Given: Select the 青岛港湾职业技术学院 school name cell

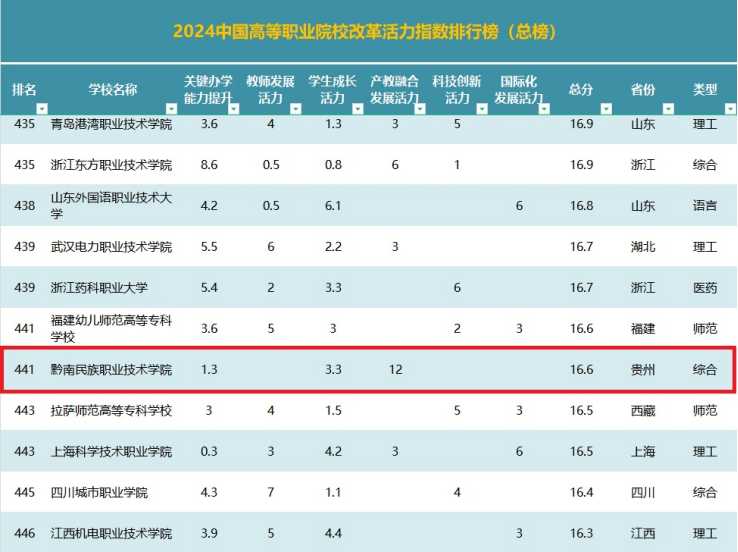Looking at the screenshot, I should coord(111,124).
